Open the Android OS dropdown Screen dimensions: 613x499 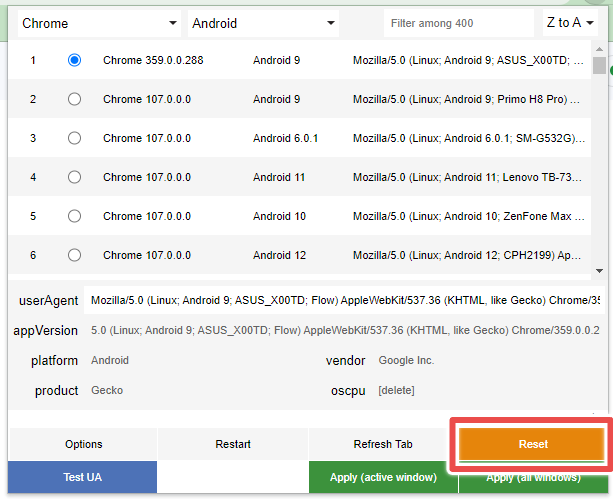[263, 23]
